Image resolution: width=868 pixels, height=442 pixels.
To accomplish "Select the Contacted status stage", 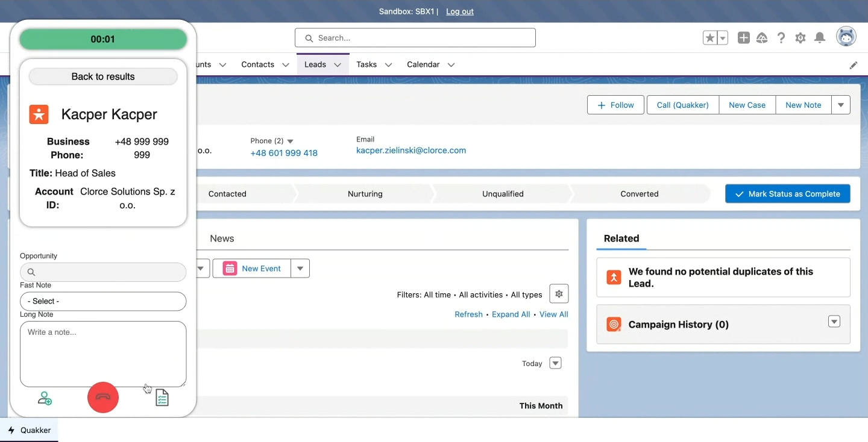I will pyautogui.click(x=227, y=194).
